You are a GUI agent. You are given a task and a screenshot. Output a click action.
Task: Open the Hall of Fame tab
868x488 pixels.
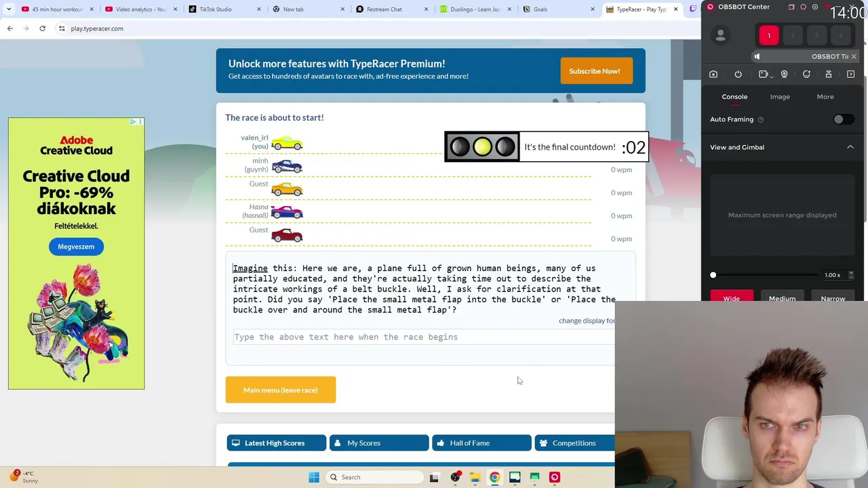pos(481,443)
